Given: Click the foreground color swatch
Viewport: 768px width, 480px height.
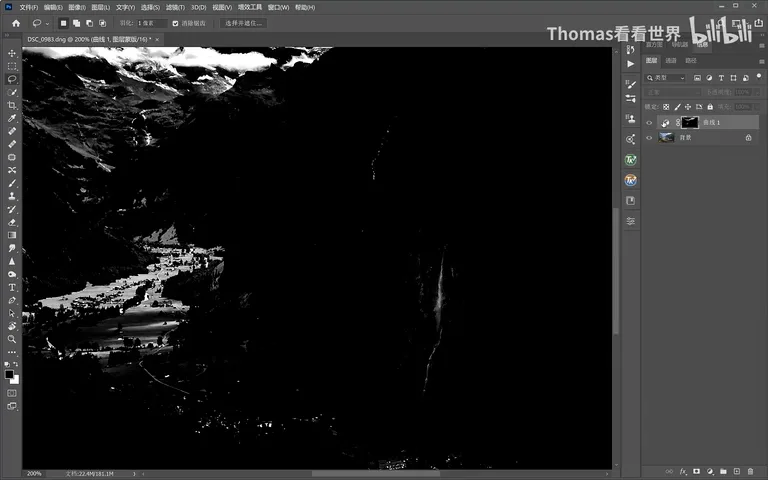Looking at the screenshot, I should (9, 374).
